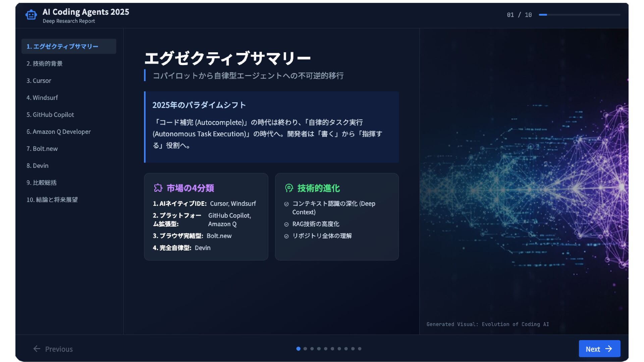644x362 pixels.
Task: Click the head icon beside 技術的進化
Action: (x=289, y=188)
